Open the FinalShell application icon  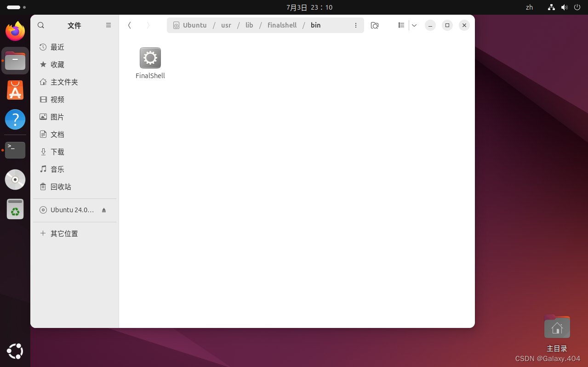point(150,58)
